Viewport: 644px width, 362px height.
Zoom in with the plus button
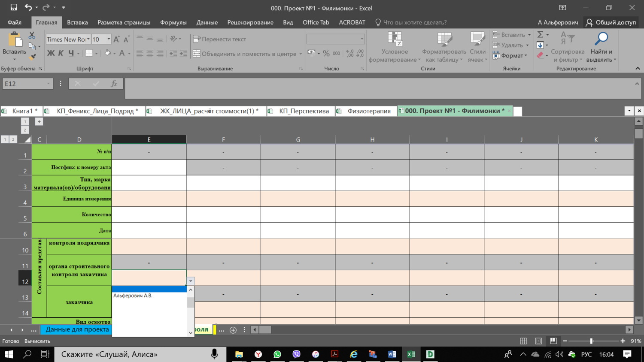click(623, 341)
